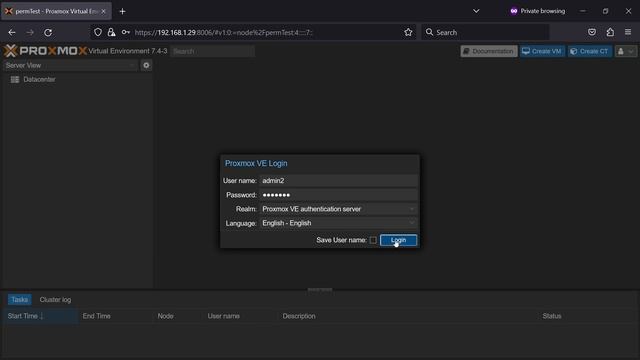Viewport: 640px width, 360px height.
Task: Click the panel splitter collapse handle
Action: coord(320,289)
